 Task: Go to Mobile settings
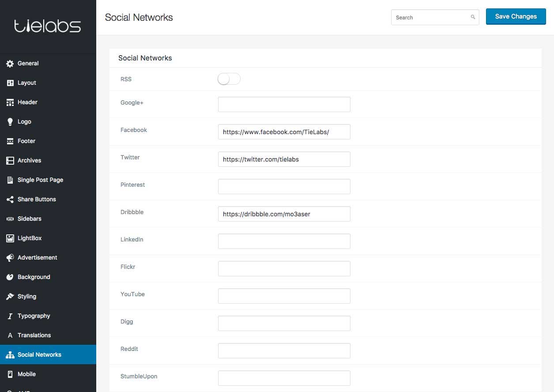pos(48,374)
